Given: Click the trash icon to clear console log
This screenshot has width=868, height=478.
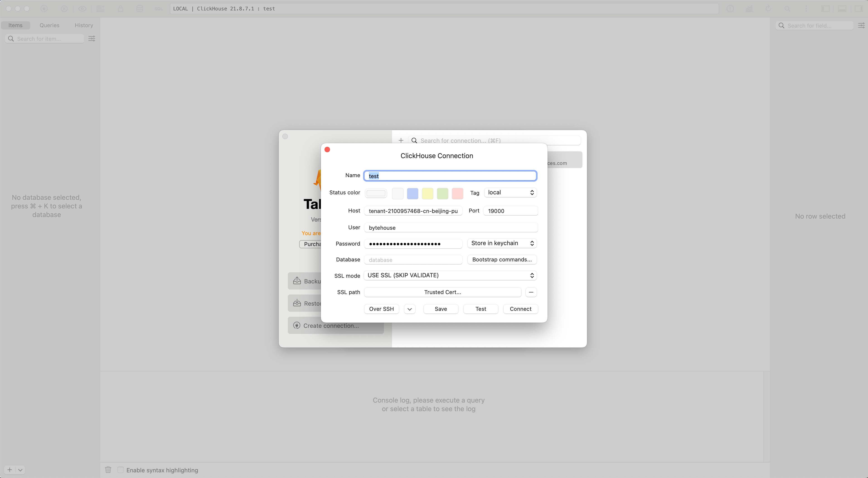Looking at the screenshot, I should coord(108,470).
